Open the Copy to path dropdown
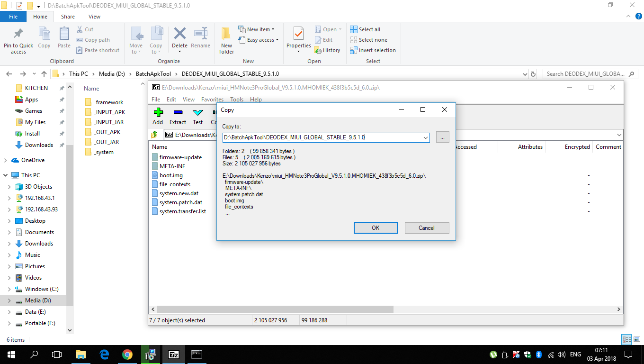This screenshot has width=644, height=364. click(x=426, y=137)
